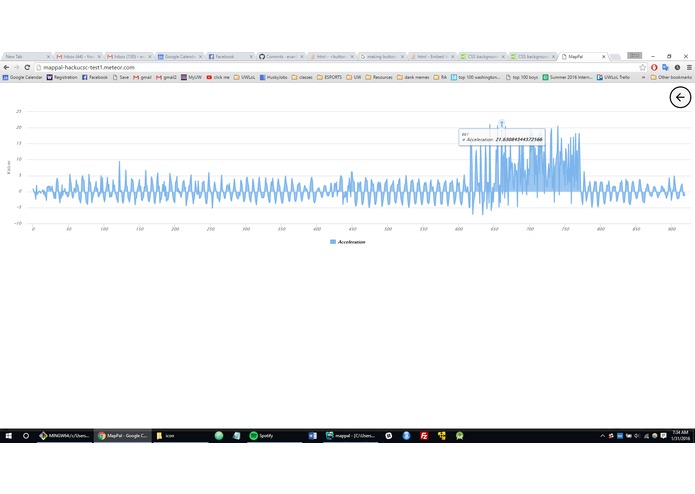The width and height of the screenshot is (695, 494).
Task: Close the Facebook tab
Action: pyautogui.click(x=251, y=57)
